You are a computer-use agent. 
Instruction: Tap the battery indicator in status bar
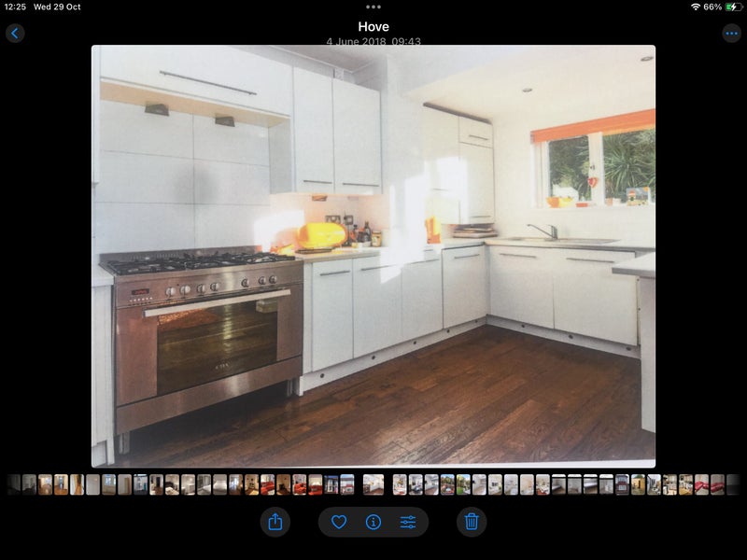coord(731,7)
